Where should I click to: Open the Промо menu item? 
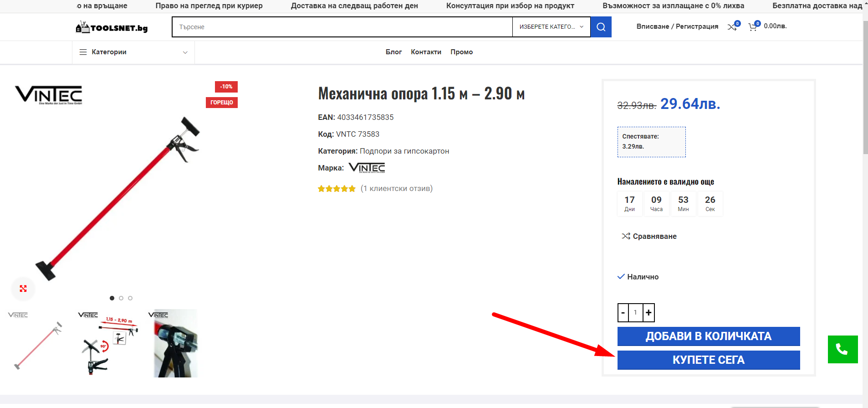pyautogui.click(x=461, y=52)
